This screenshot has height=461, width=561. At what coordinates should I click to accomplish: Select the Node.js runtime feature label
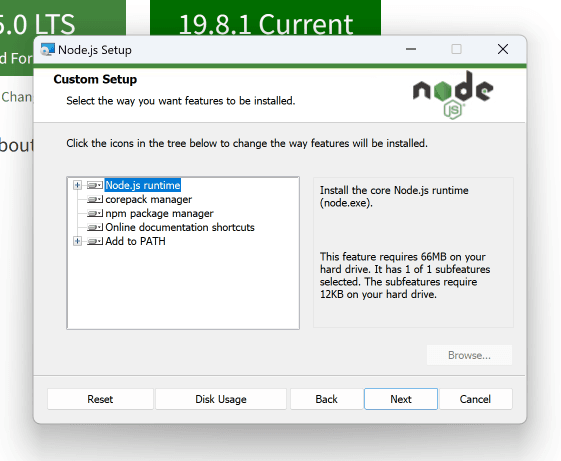[143, 185]
